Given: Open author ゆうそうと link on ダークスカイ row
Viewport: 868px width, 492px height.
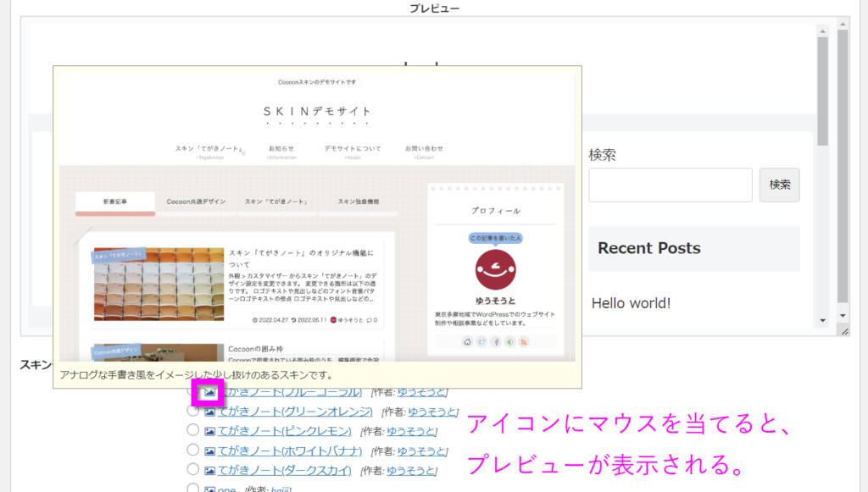Looking at the screenshot, I should pyautogui.click(x=411, y=471).
